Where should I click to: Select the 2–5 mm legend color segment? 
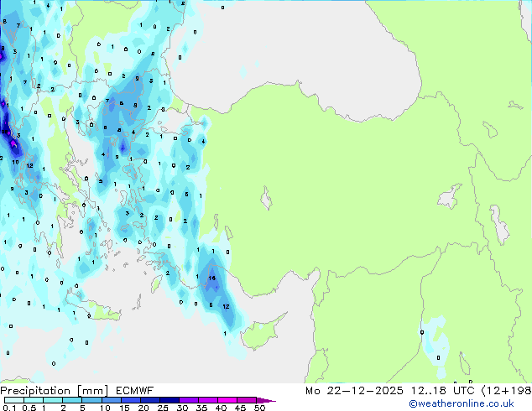72,400
